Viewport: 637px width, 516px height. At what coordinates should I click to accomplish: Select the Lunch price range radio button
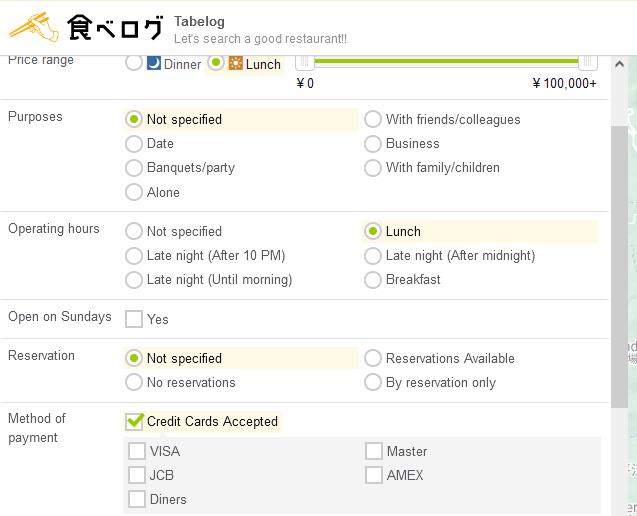coord(216,63)
